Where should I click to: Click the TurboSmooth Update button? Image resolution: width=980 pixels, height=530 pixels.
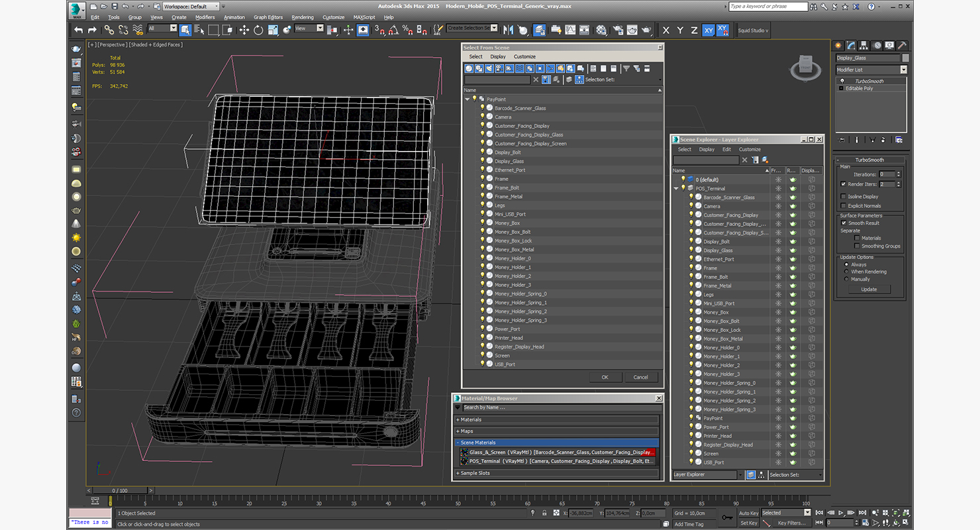[869, 289]
